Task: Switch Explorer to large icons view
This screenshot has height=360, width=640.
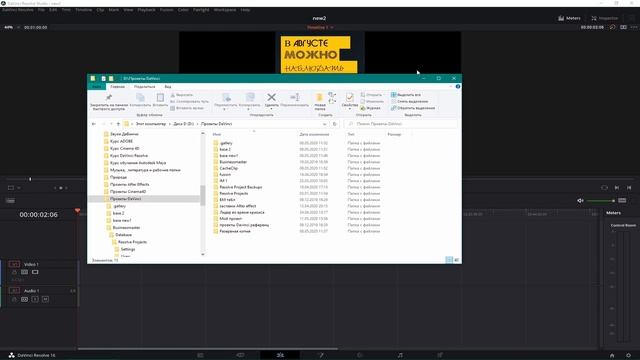Action: click(457, 260)
